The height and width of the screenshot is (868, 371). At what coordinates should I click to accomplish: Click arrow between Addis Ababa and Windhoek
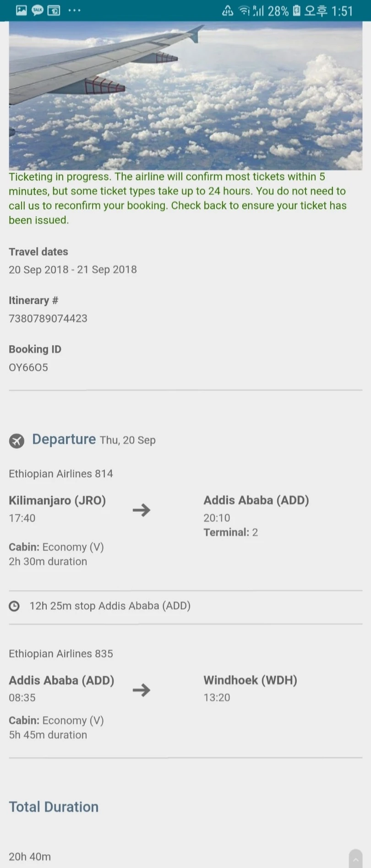142,690
